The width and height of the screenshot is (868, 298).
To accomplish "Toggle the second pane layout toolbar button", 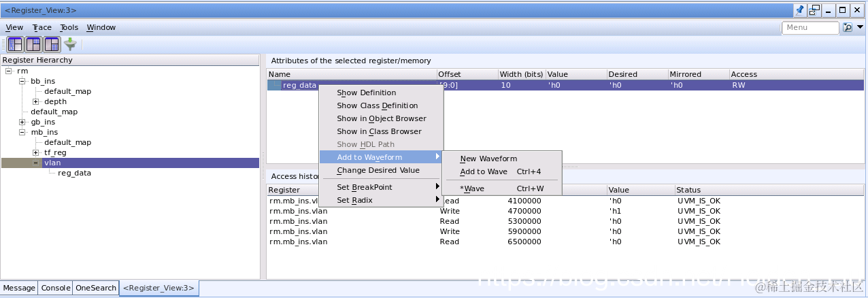I will [x=33, y=45].
